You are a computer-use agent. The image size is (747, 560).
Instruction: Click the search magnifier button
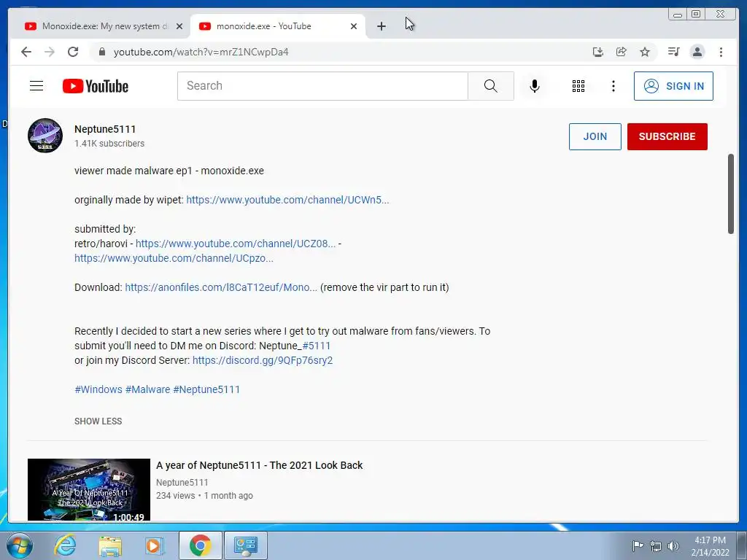[x=491, y=86]
